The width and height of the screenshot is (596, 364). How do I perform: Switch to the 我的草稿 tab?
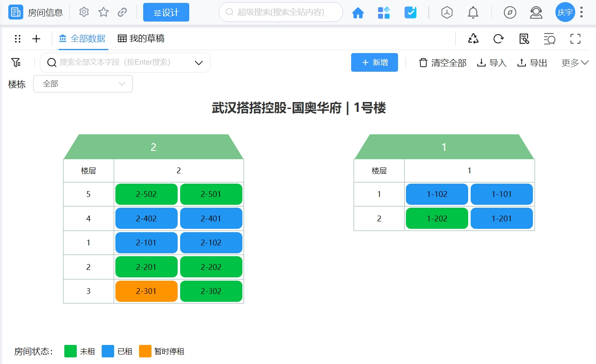point(141,39)
